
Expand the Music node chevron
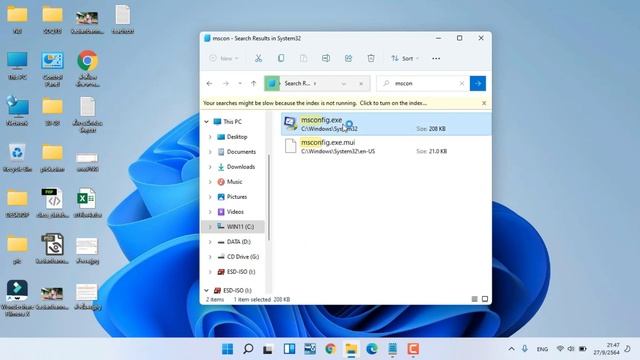tap(210, 182)
